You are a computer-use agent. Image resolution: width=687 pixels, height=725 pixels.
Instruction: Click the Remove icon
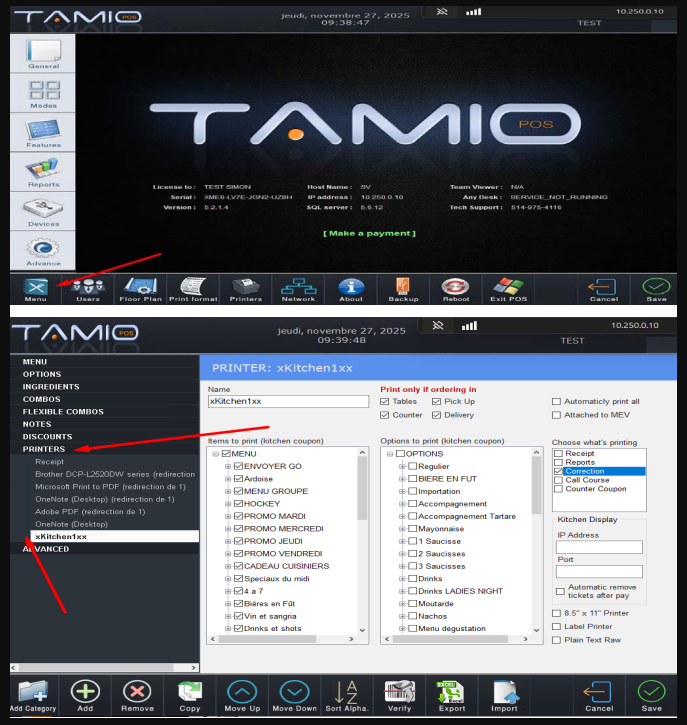[137, 696]
